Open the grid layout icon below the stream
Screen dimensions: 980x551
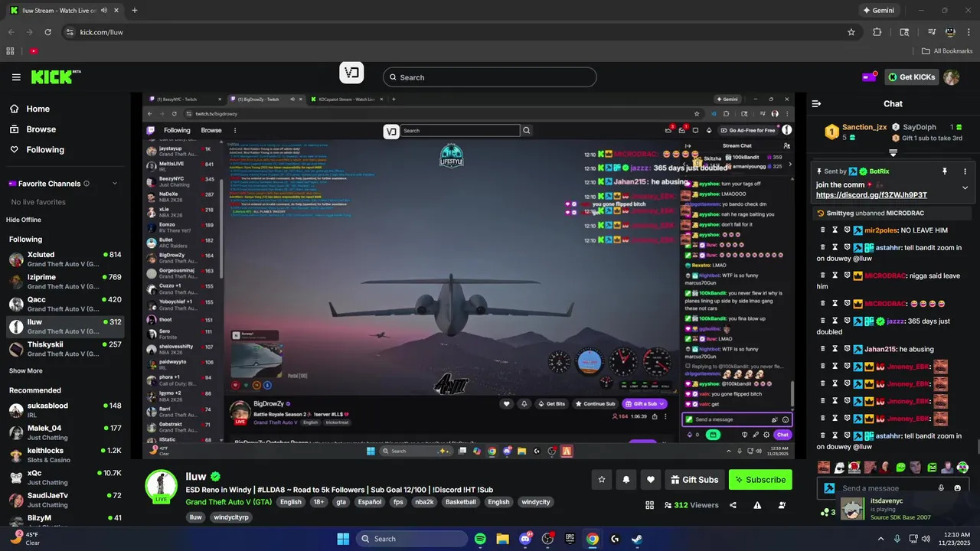coord(650,505)
